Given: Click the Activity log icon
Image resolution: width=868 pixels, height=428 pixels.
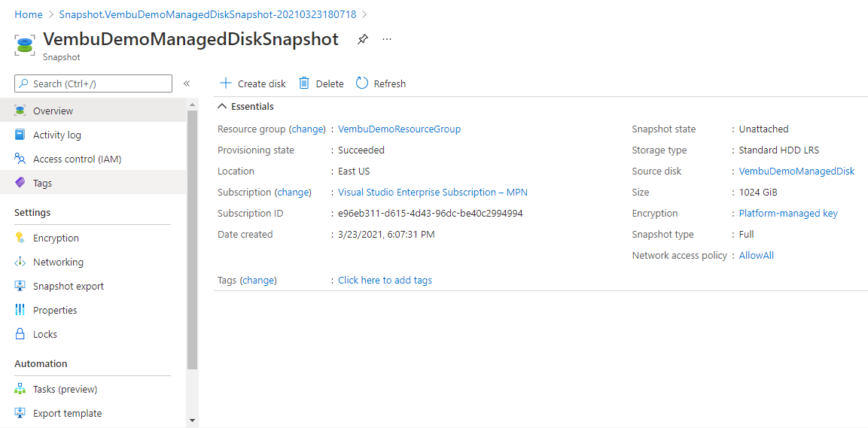Looking at the screenshot, I should [20, 135].
